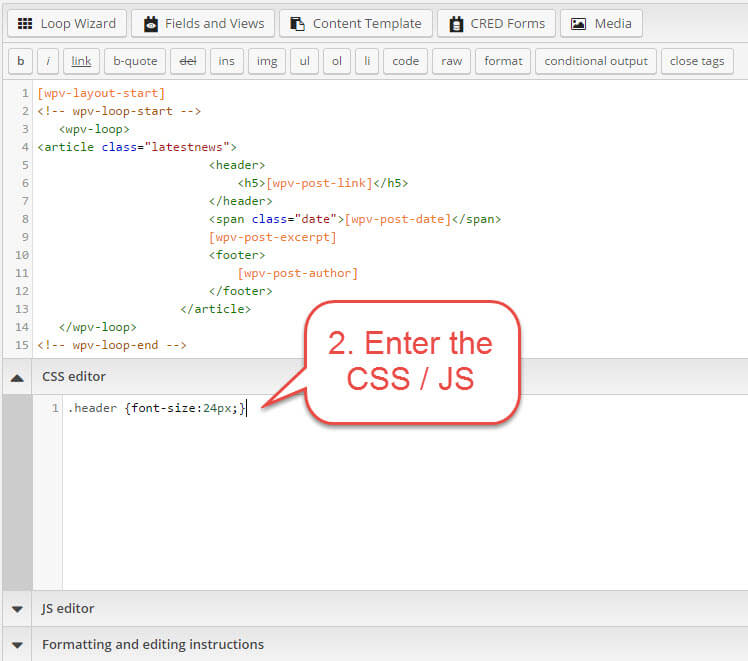748x661 pixels.
Task: Click the Media image icon
Action: pos(578,23)
